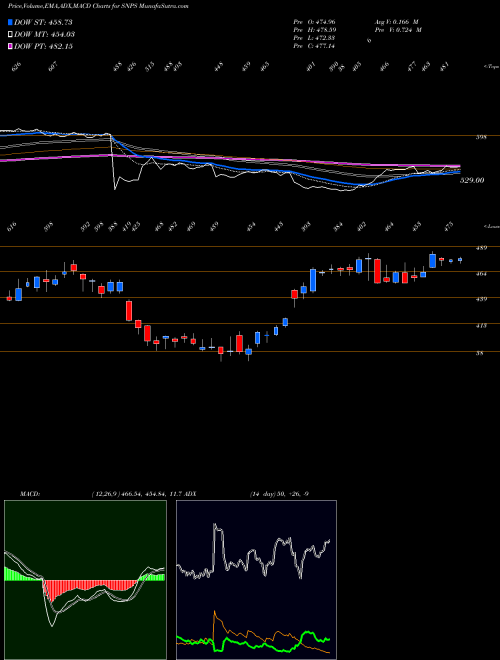The image size is (500, 660).
Task: Click the Pre H: 478.59 value
Action: [x=314, y=30]
